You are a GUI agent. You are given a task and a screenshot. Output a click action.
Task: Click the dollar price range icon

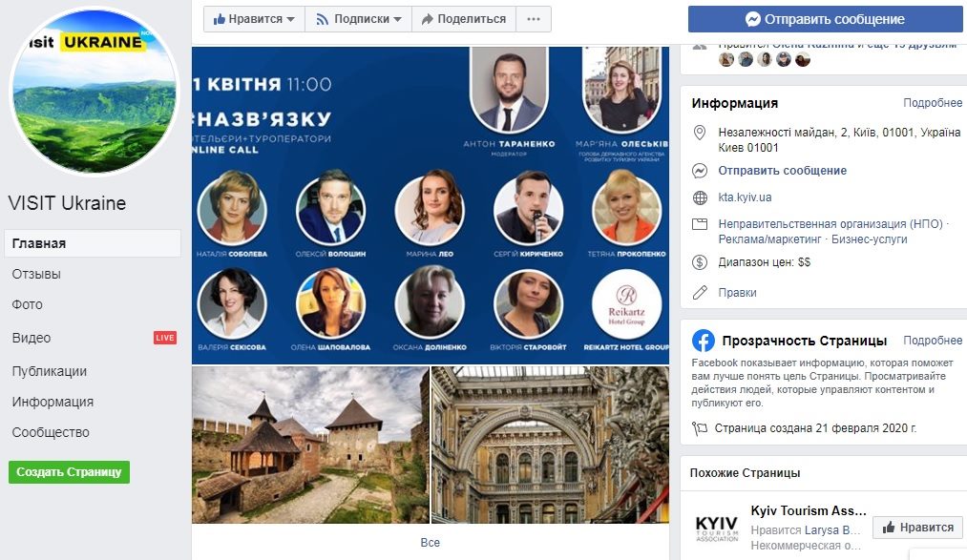(x=700, y=262)
